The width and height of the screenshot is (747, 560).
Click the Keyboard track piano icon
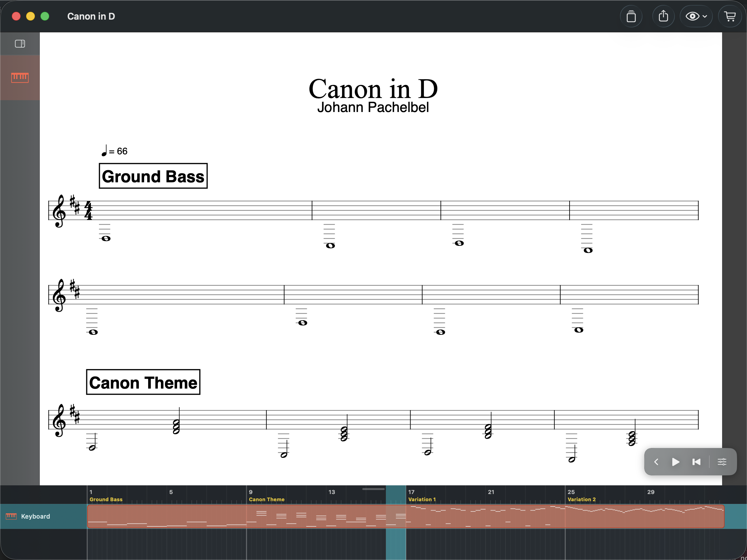(11, 516)
